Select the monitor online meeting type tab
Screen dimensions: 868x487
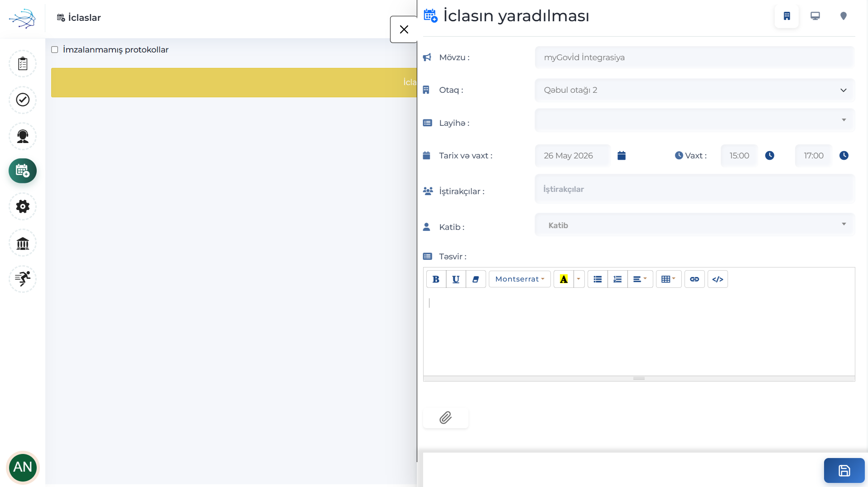815,16
